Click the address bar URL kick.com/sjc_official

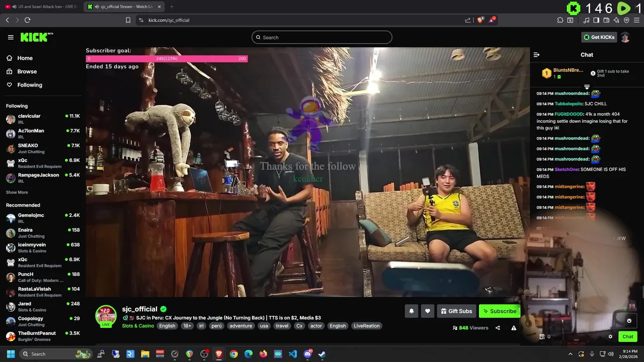pyautogui.click(x=169, y=20)
